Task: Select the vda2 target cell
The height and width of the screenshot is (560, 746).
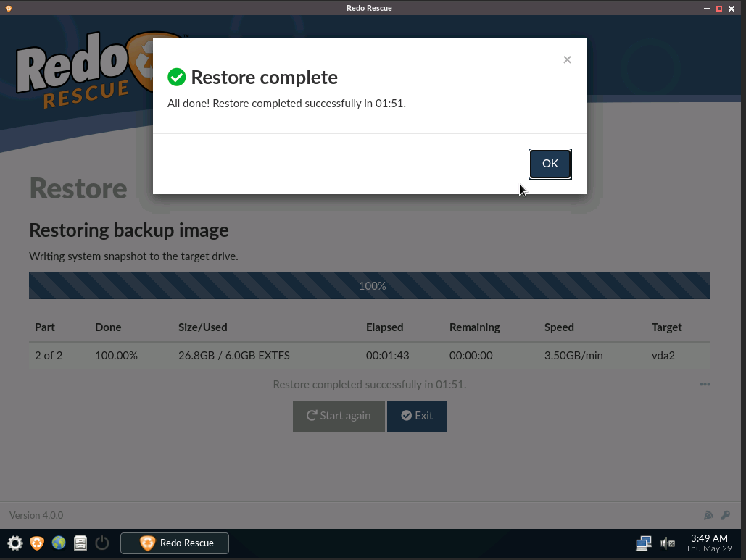Action: 663,356
